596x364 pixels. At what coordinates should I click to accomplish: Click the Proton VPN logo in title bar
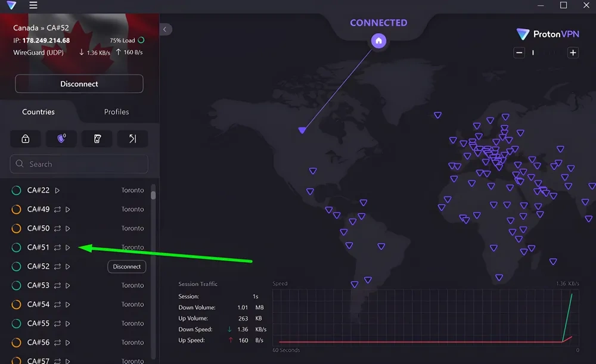pos(11,5)
